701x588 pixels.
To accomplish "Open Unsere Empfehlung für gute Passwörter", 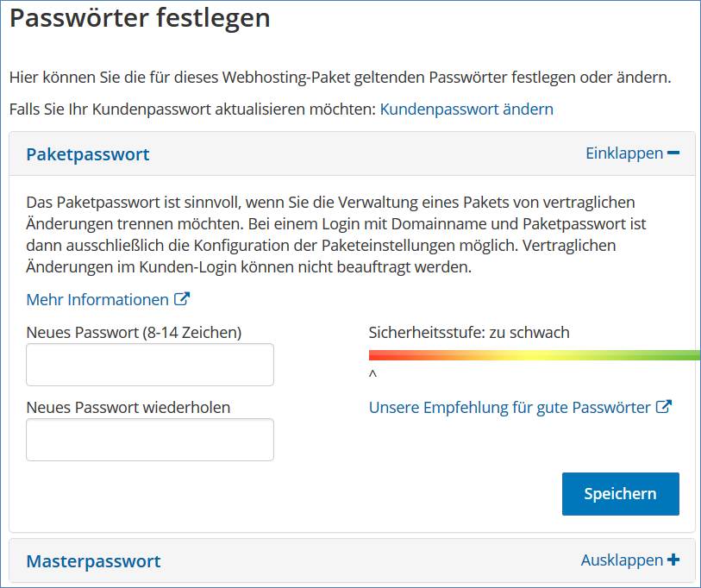I will 509,406.
